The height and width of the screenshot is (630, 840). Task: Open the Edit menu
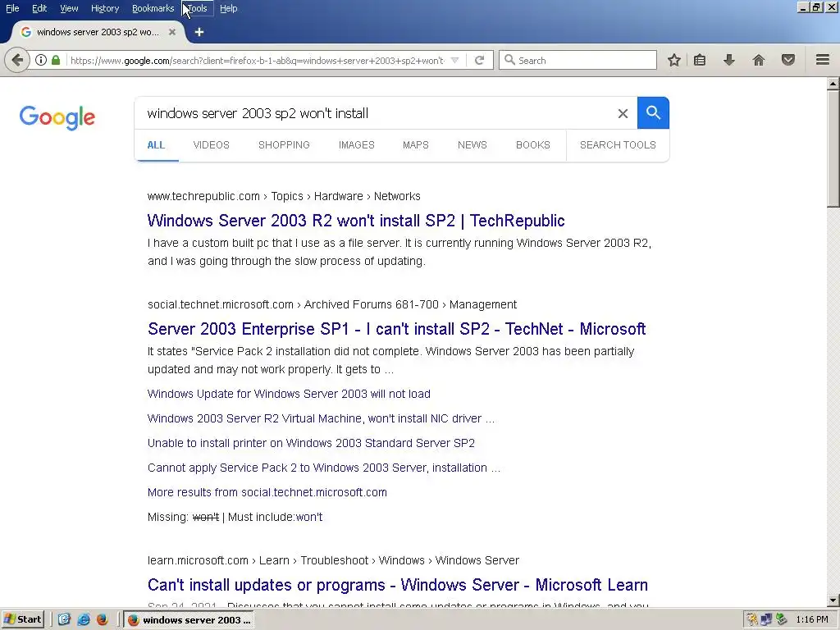(x=39, y=8)
